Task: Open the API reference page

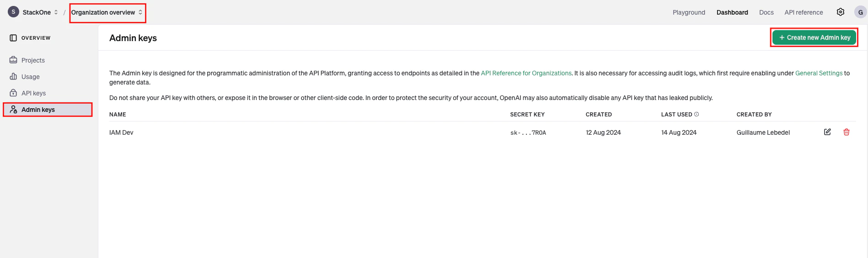Action: 804,12
